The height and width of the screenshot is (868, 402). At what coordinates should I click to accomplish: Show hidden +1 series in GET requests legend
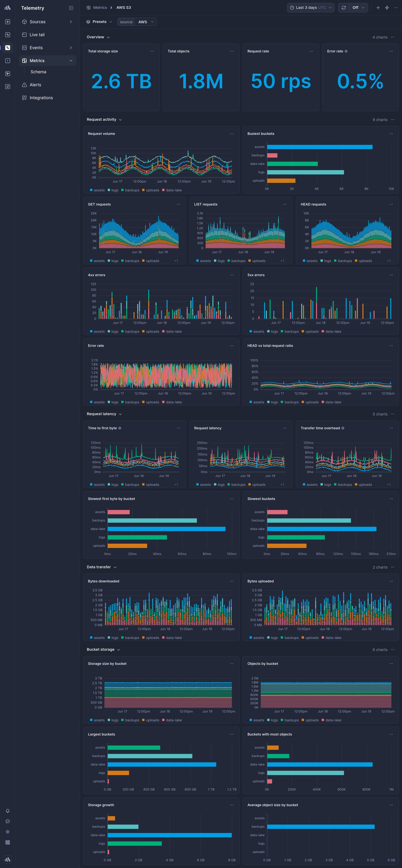[x=176, y=261]
